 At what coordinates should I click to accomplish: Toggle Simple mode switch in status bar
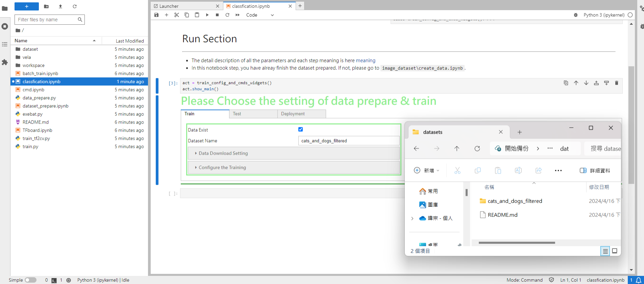pos(30,280)
